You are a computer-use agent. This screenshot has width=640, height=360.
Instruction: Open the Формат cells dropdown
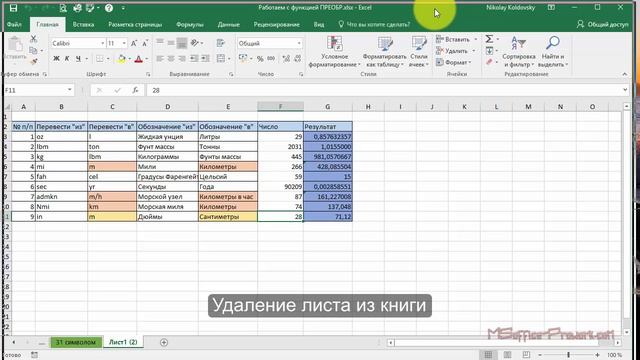click(453, 62)
